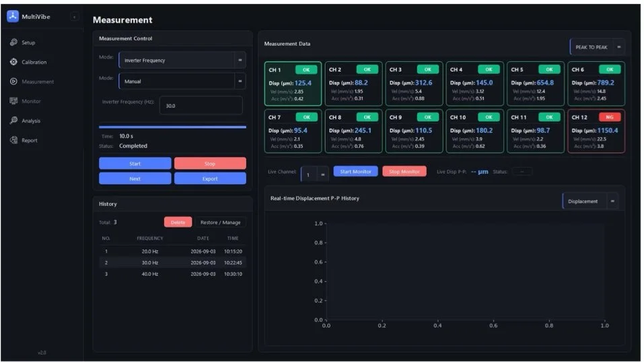
Task: Select history row 2 with 30.0 Hz
Action: (172, 262)
